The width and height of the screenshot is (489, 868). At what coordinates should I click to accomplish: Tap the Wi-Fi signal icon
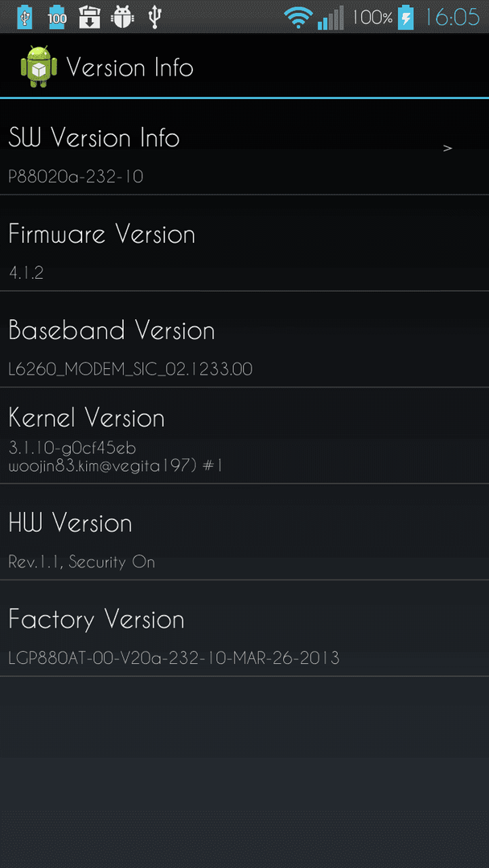pyautogui.click(x=298, y=18)
